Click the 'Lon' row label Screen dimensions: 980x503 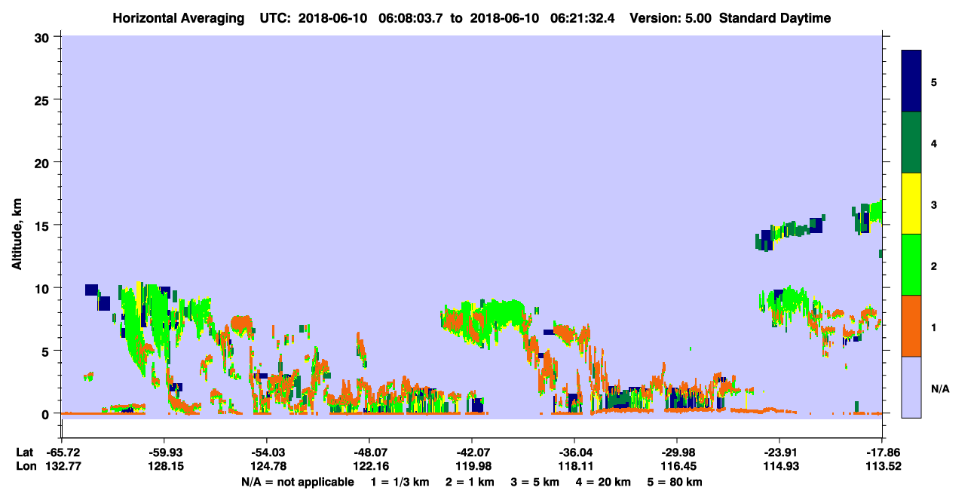click(x=25, y=465)
